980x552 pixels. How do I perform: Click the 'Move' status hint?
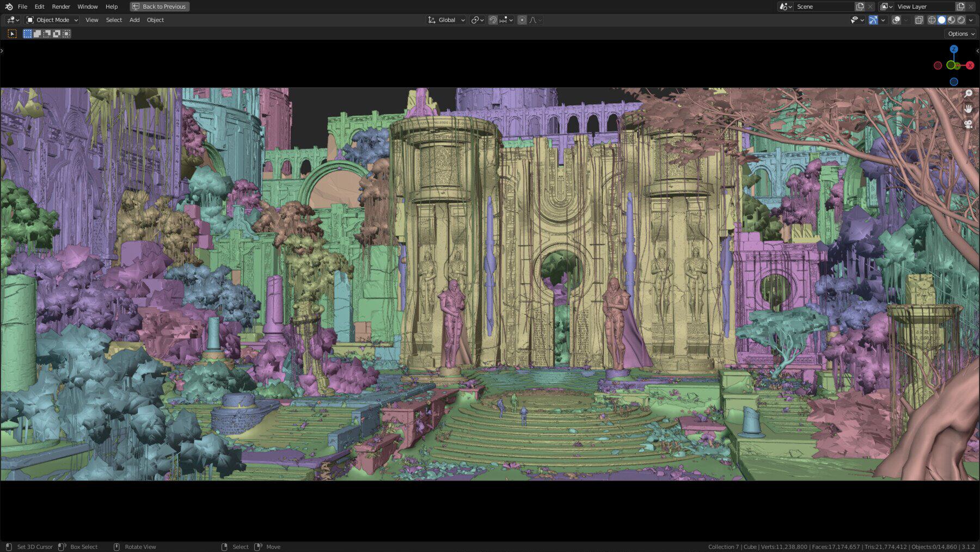pos(273,547)
